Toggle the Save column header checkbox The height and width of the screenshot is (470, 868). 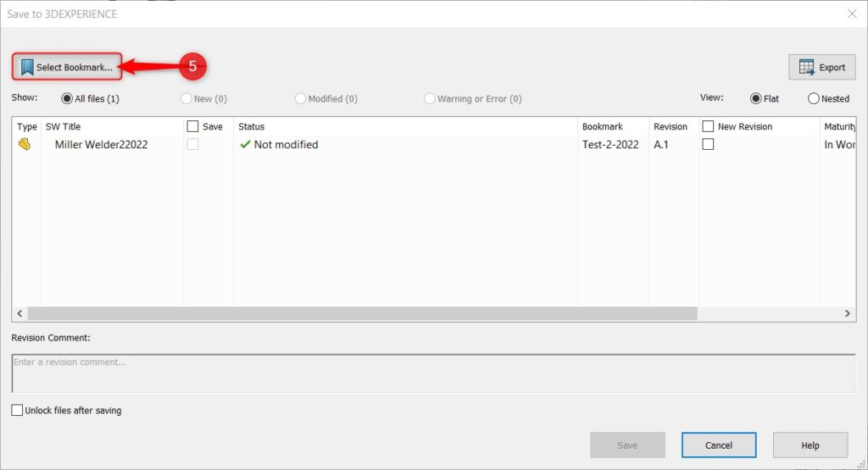(x=192, y=126)
